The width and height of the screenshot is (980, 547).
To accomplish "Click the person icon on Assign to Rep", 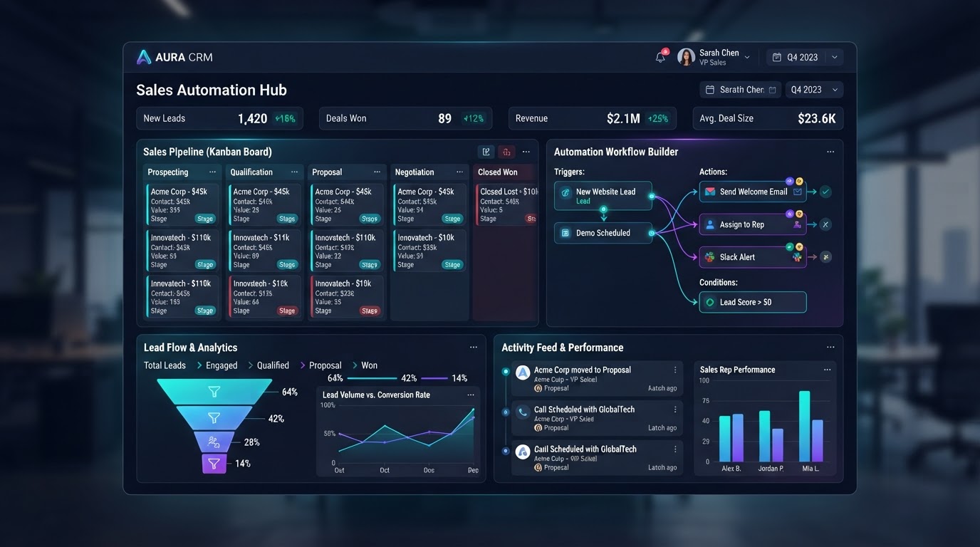I will pos(709,224).
